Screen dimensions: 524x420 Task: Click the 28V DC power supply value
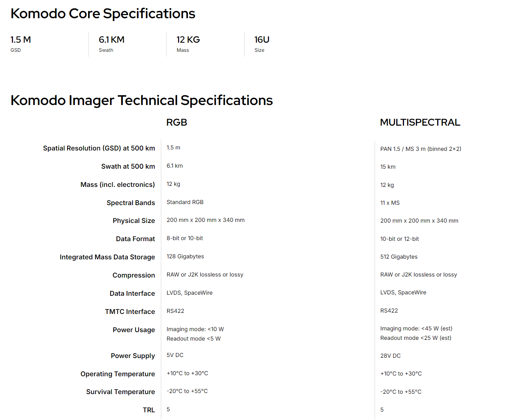coord(390,356)
